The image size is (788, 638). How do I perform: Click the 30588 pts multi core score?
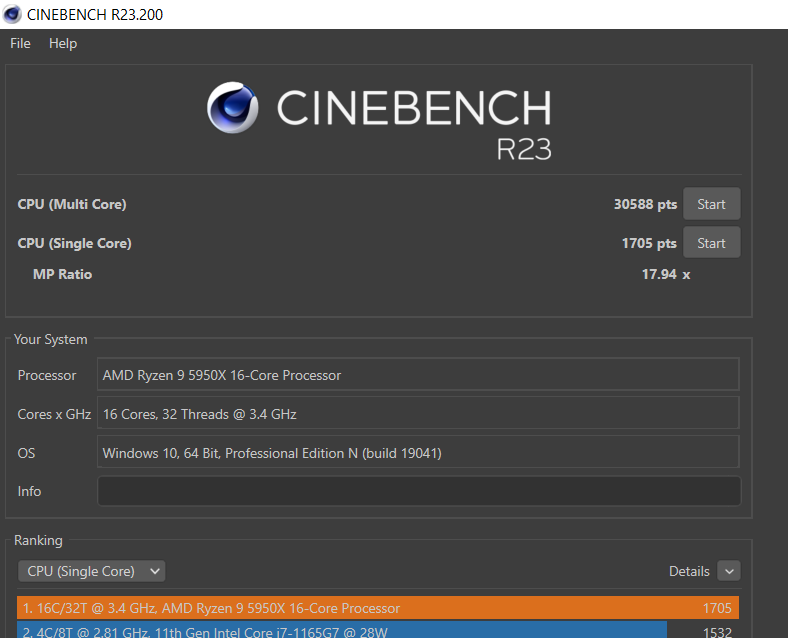tap(645, 204)
